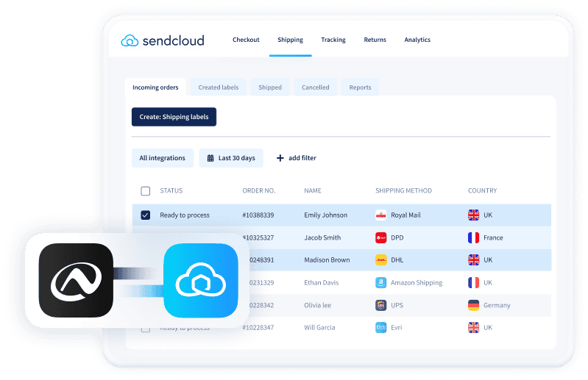Open the Shipped tab
Viewport: 588px width, 380px height.
(269, 87)
